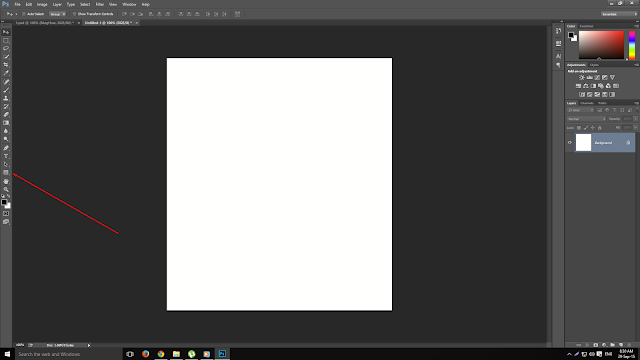This screenshot has width=640, height=360.
Task: Open the Essentials workspace dropdown
Action: (x=619, y=14)
